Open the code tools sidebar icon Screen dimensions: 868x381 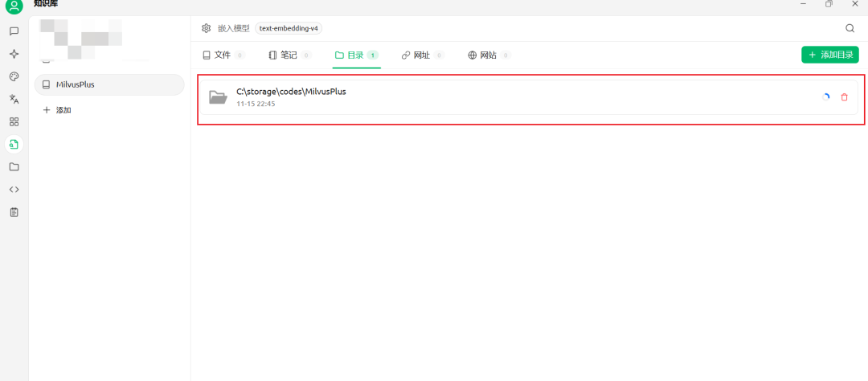click(14, 190)
